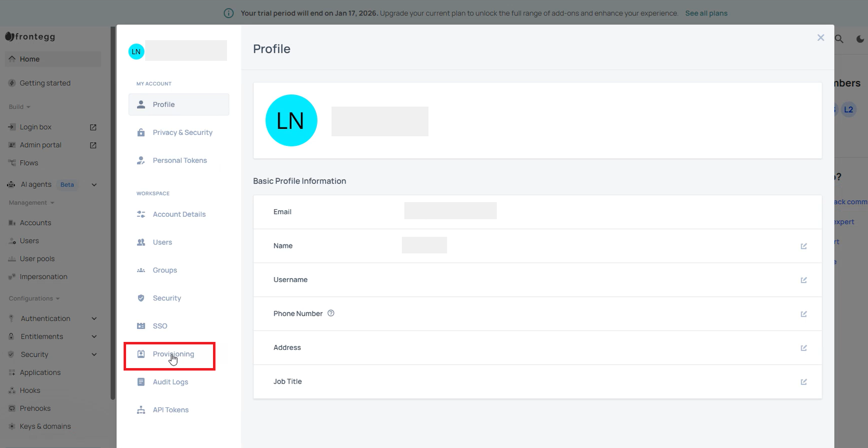
Task: Edit the Name field
Action: coord(804,246)
